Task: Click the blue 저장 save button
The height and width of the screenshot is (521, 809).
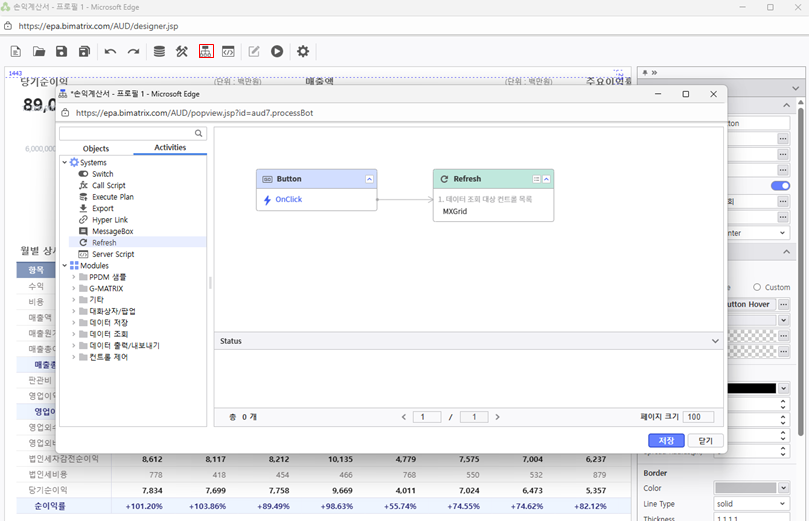Action: tap(666, 440)
